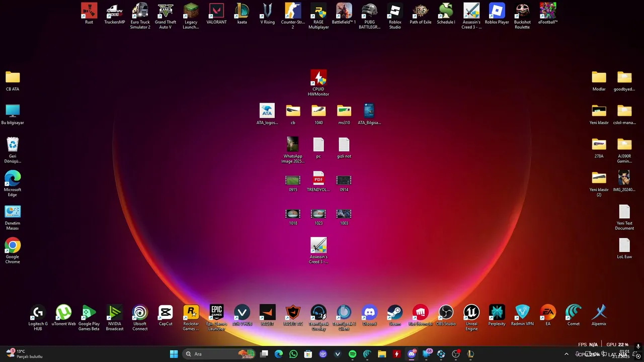
Task: Select the Geri Dönüşüm recycle bin
Action: tap(13, 150)
